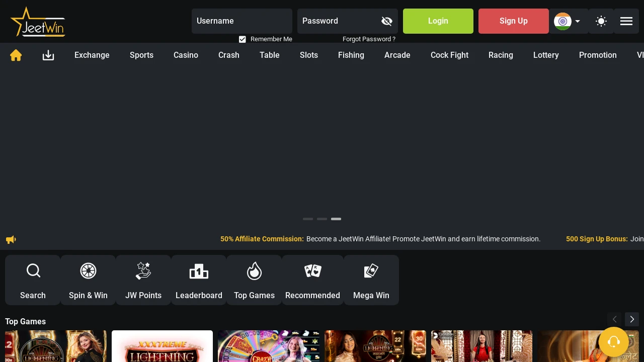
Task: Open live chat support headset button
Action: point(614,342)
